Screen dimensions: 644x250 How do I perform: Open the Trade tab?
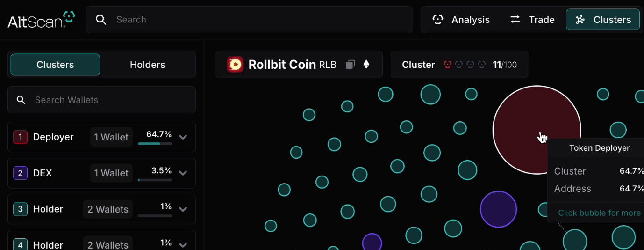coord(532,20)
